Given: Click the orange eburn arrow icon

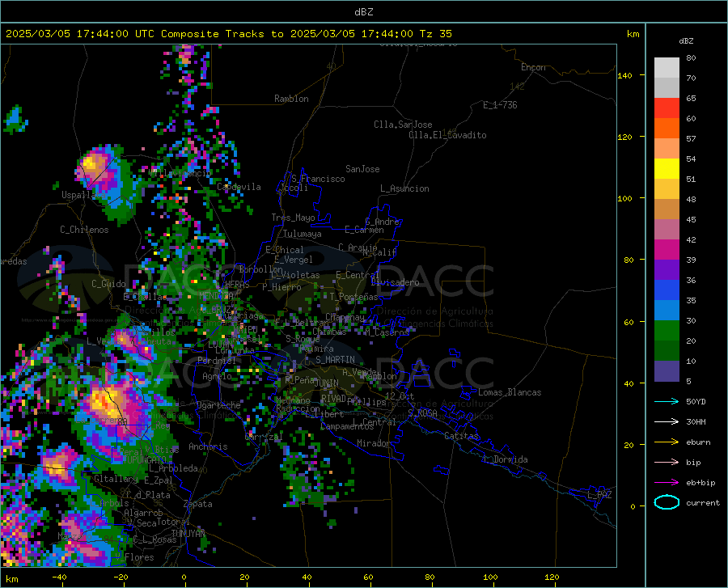Looking at the screenshot, I should 667,442.
